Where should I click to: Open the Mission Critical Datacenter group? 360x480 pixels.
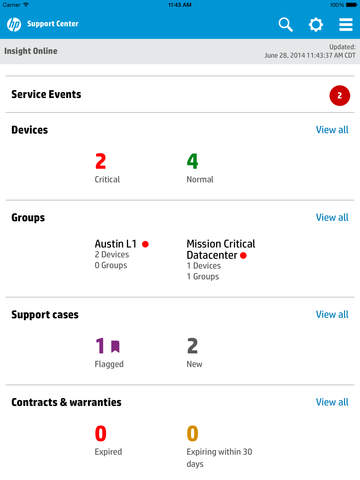click(221, 260)
